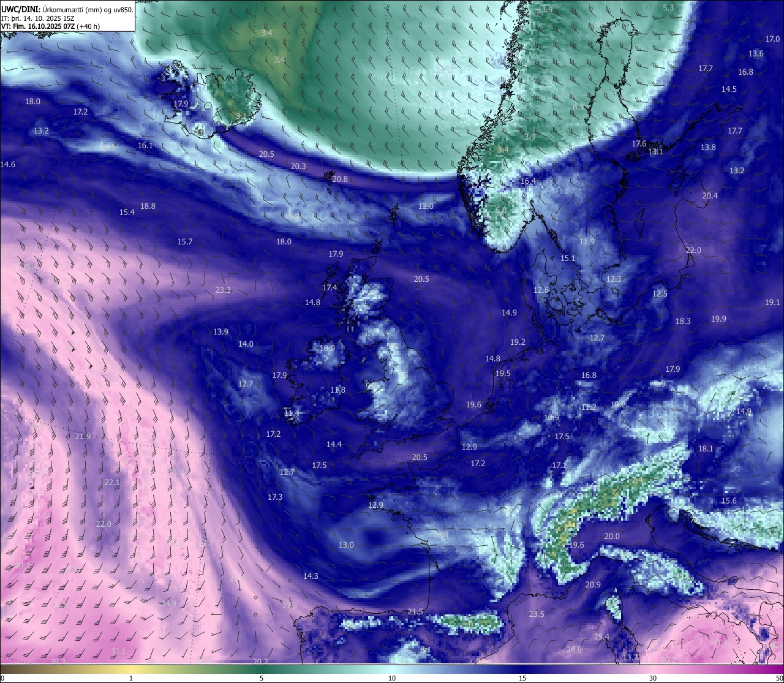The height and width of the screenshot is (683, 784).
Task: Click the 13.6 value label
Action: click(756, 53)
